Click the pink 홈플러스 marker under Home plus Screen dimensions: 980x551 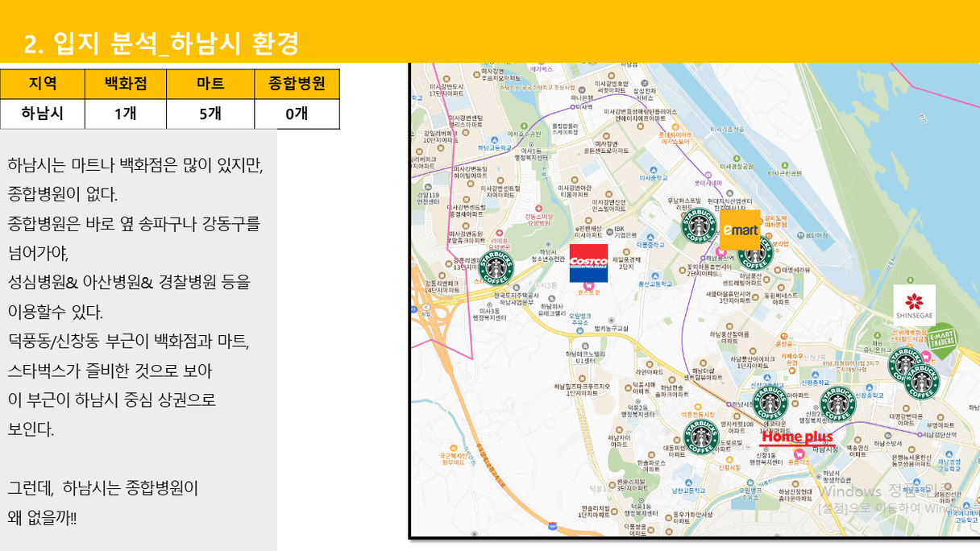(x=799, y=454)
